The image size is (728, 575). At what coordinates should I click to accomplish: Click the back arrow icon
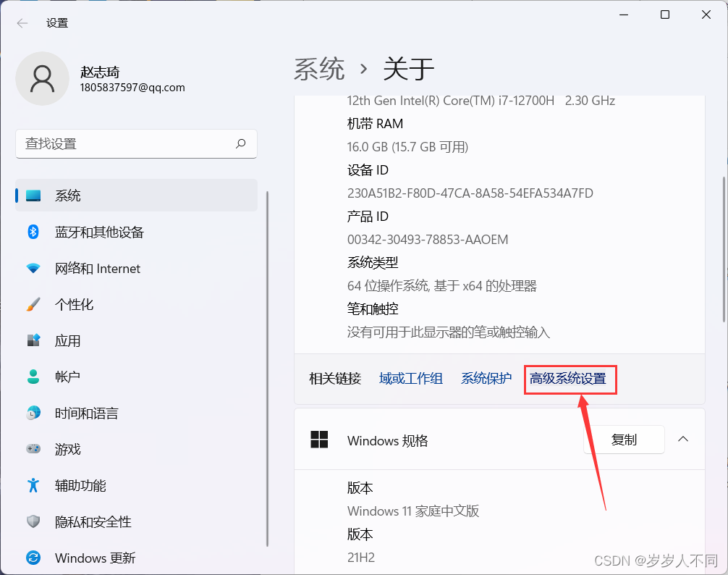[22, 23]
